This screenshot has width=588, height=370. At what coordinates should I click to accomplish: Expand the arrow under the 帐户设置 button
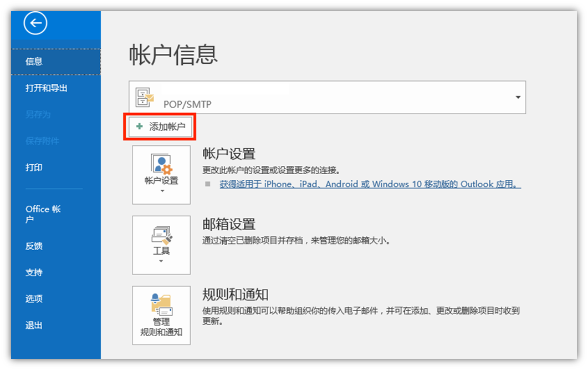pos(162,191)
